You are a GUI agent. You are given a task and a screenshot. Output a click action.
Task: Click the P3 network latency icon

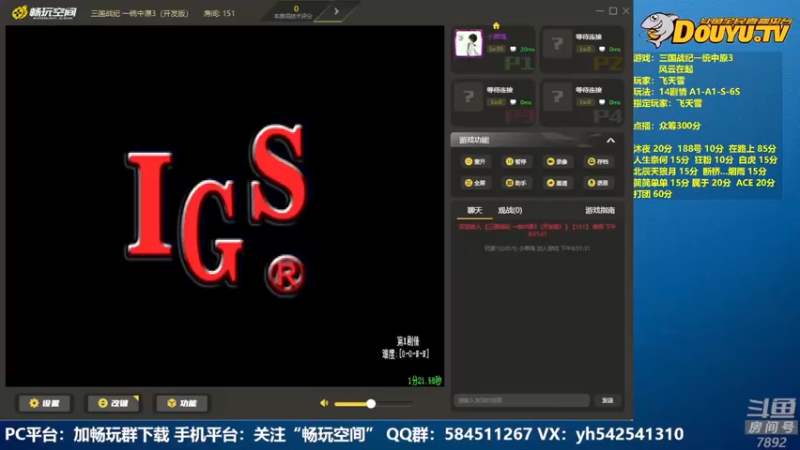513,102
